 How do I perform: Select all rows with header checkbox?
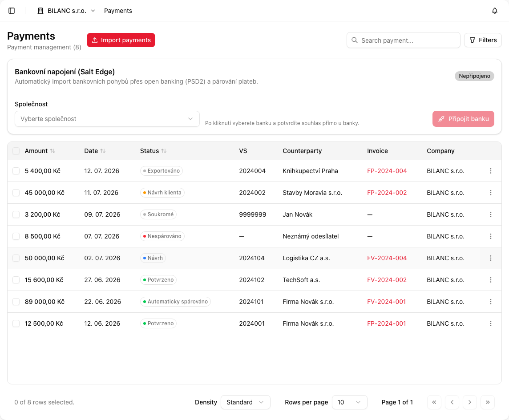click(x=16, y=151)
